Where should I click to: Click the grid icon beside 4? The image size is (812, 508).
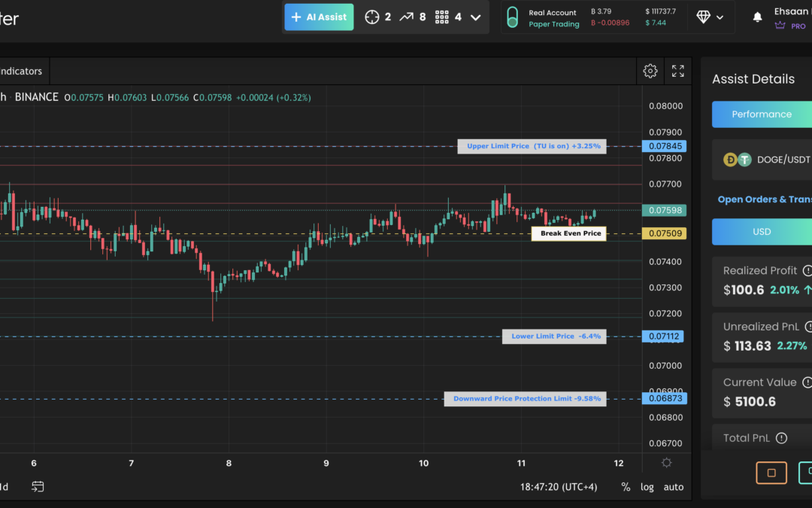pyautogui.click(x=442, y=17)
